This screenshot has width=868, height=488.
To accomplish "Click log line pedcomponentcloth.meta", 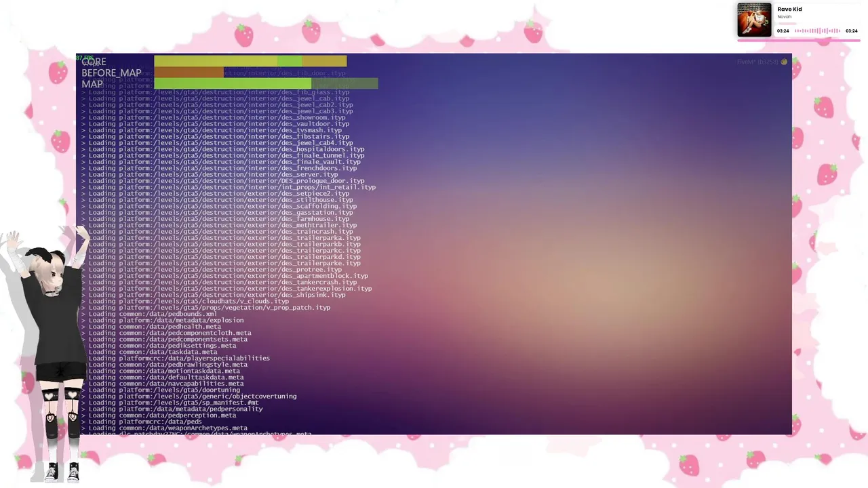I will click(x=166, y=333).
